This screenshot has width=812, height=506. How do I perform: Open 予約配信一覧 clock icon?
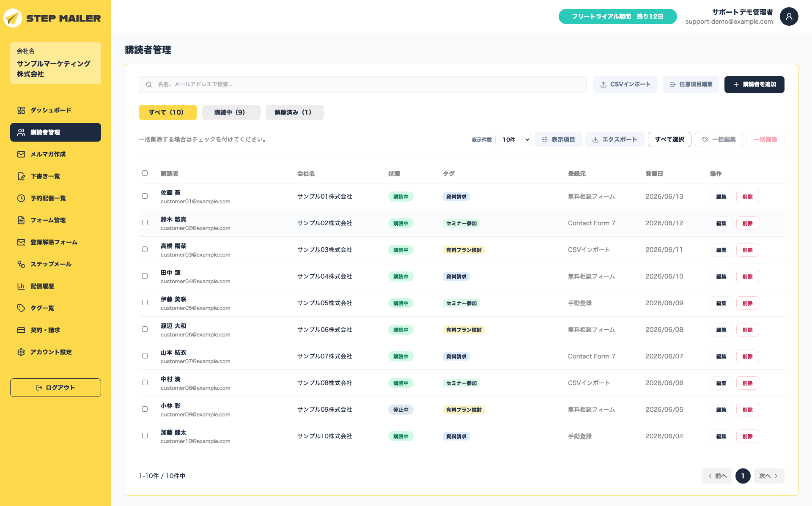pyautogui.click(x=21, y=198)
